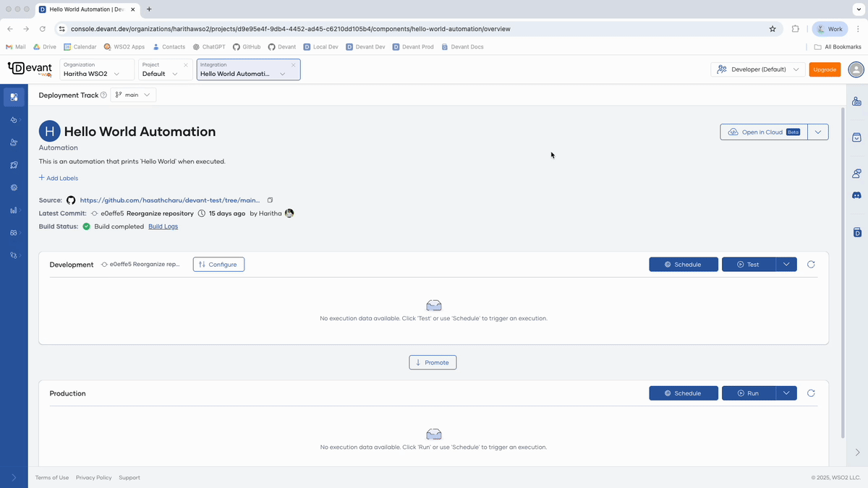Open the Devant docs icon in the right panel
The height and width of the screenshot is (488, 868).
click(857, 232)
